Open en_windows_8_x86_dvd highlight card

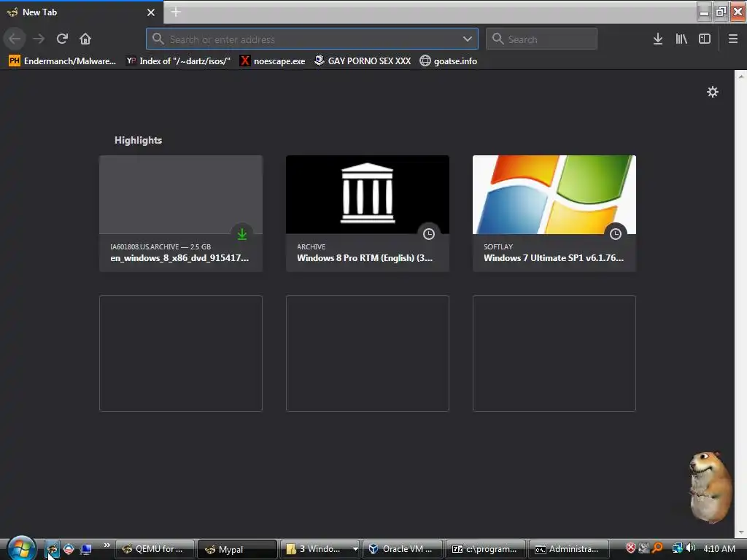point(181,214)
